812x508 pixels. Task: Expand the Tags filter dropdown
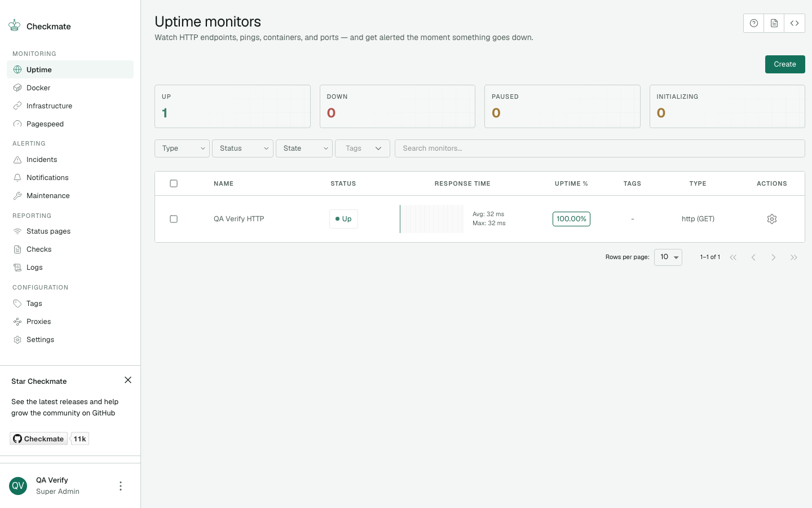(x=363, y=148)
